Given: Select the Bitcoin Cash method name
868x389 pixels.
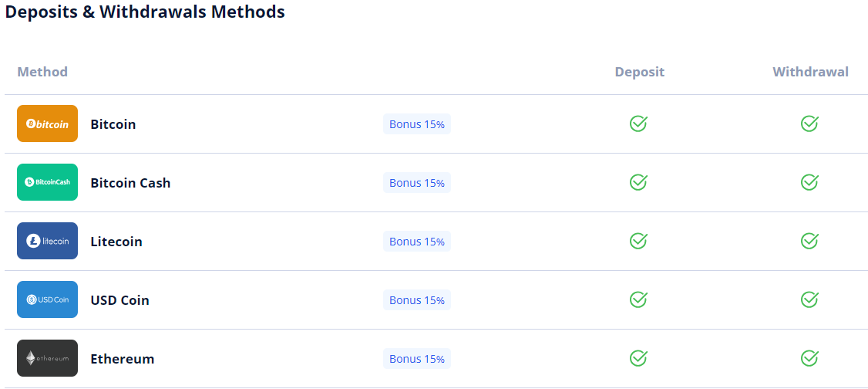Looking at the screenshot, I should click(x=130, y=183).
